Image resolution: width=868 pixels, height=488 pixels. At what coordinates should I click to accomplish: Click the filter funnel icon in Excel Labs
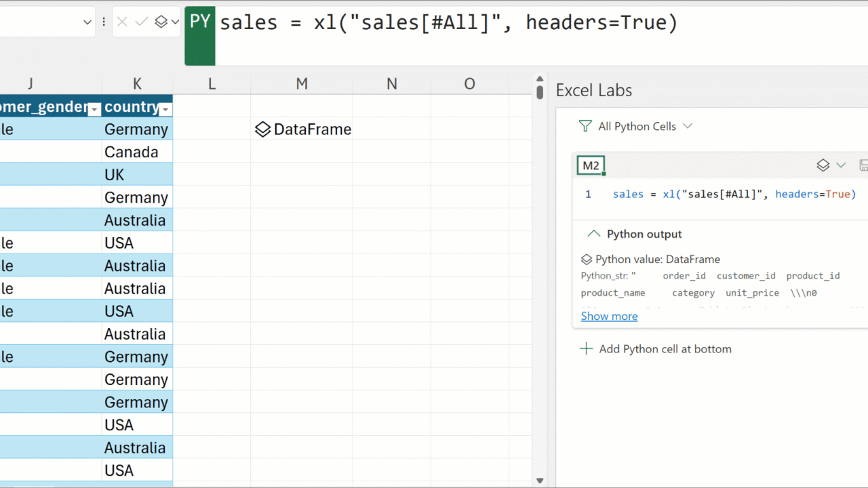click(x=585, y=126)
